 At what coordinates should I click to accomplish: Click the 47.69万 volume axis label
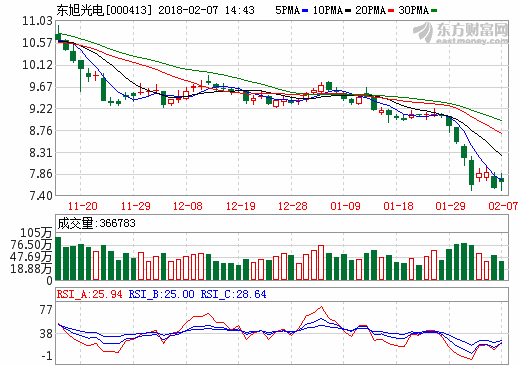pyautogui.click(x=31, y=257)
